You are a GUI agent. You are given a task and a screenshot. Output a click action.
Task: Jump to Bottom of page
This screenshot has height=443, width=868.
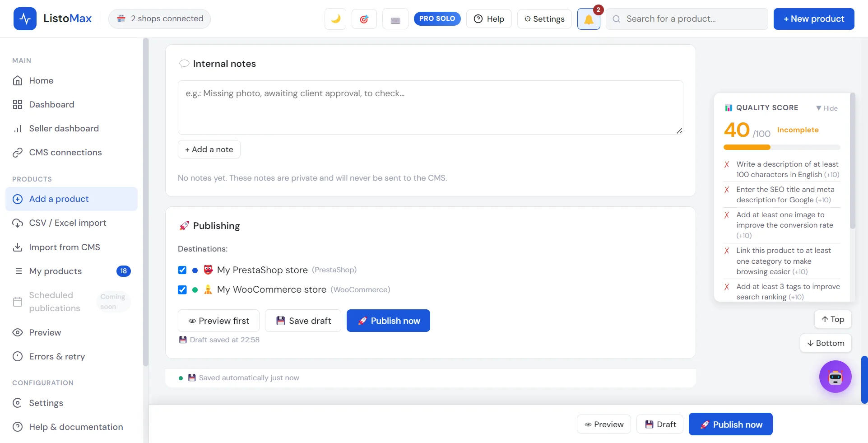pyautogui.click(x=826, y=343)
